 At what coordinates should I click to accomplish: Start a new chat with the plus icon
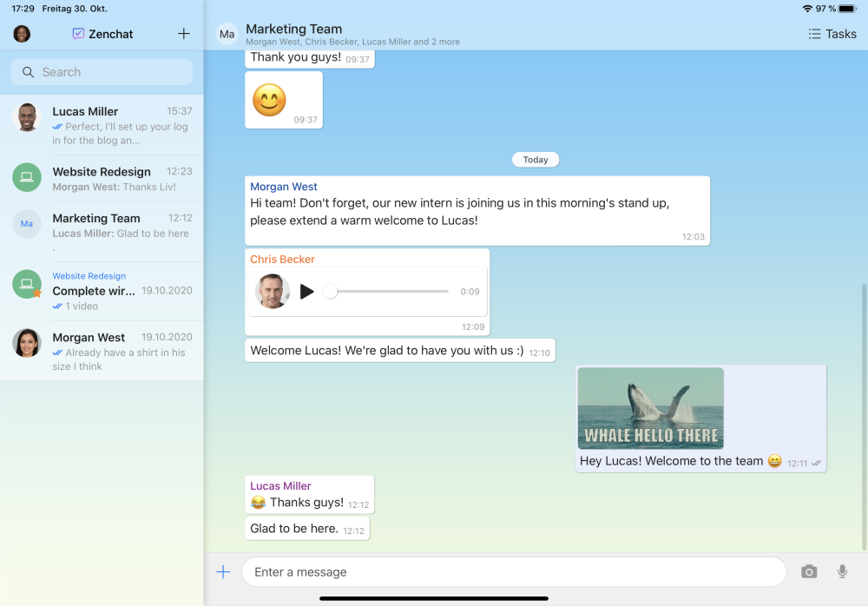[184, 34]
